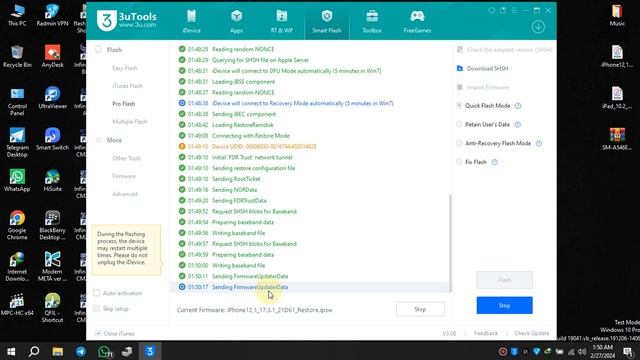Open Firmware in sidebar
Screen dimensions: 640x360
[x=124, y=176]
